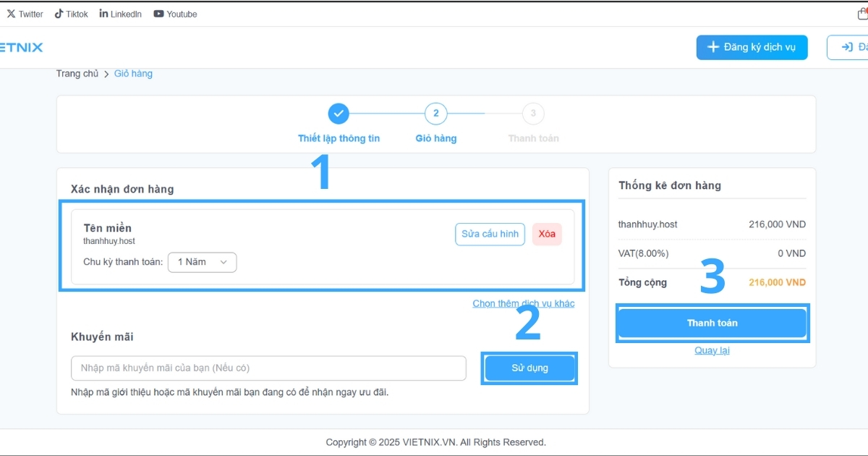Click Sửa cấu hình for thanhhuy.host

[490, 234]
